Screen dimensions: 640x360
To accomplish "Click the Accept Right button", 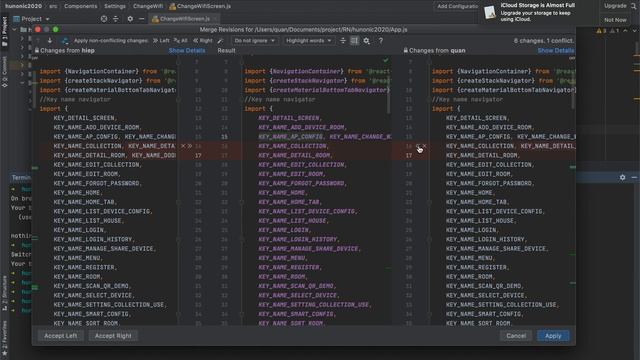I will pyautogui.click(x=113, y=336).
